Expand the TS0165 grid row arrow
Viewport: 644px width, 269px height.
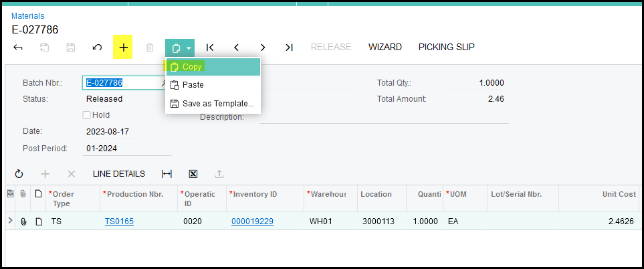[10, 221]
